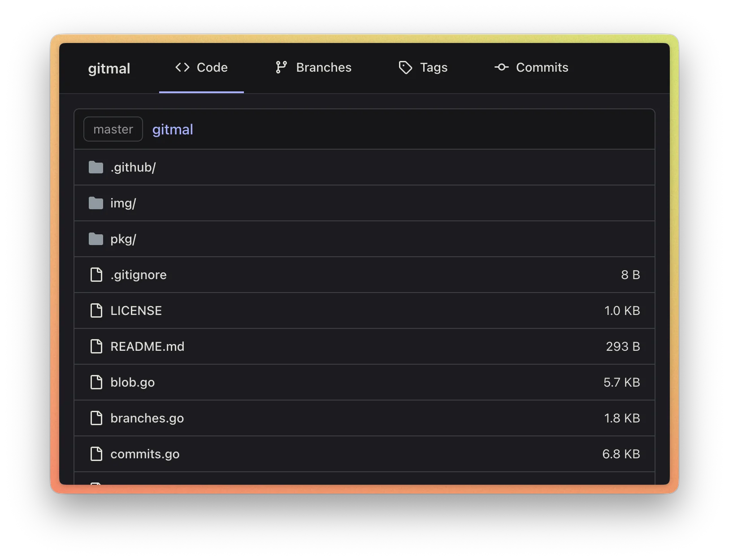Open the .gitignore file
This screenshot has width=729, height=560.
point(138,275)
